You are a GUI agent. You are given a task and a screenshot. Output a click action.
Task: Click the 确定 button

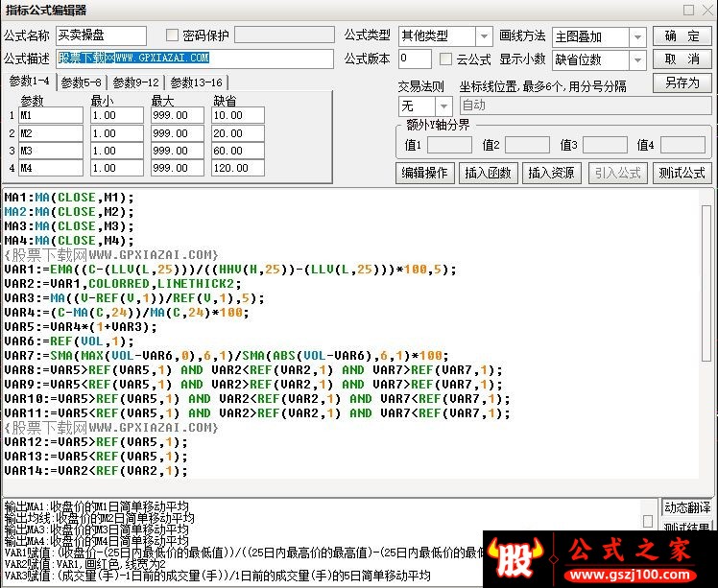pos(682,36)
